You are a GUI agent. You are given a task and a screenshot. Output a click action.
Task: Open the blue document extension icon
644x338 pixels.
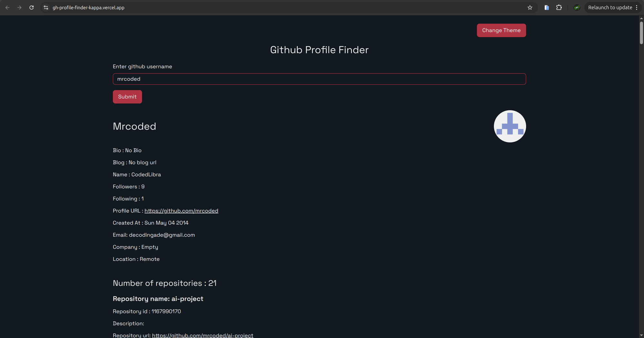click(547, 7)
